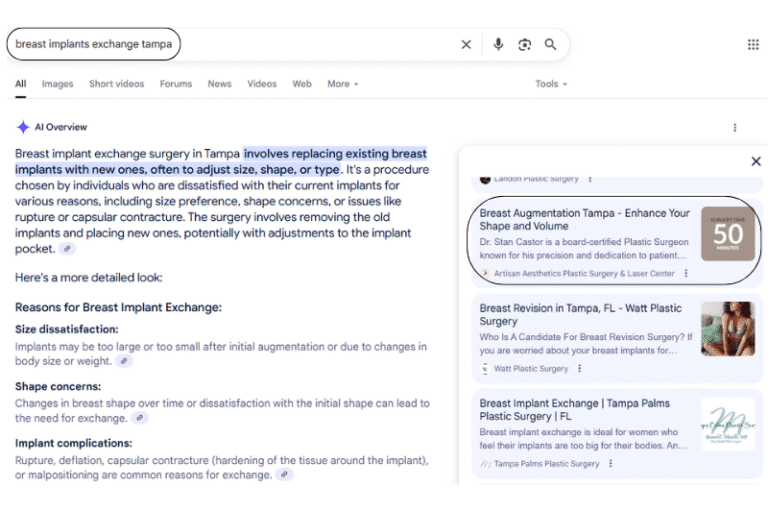Switch to the Videos tab
Viewport: 768px width, 512px height.
[262, 84]
